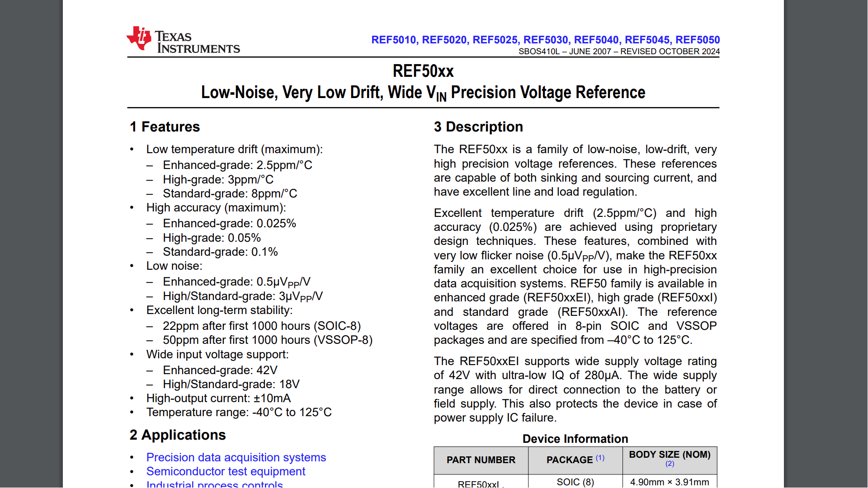Open the REF5025 product link

(x=495, y=40)
